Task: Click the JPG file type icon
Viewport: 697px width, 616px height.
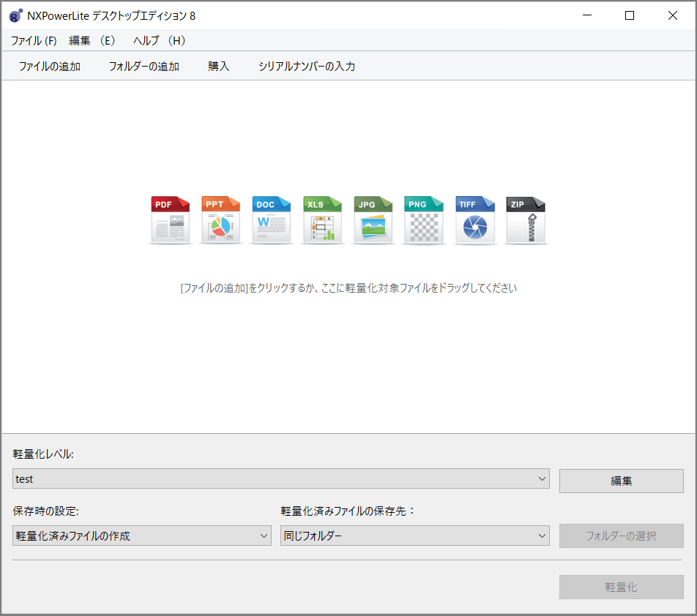Action: pos(373,219)
